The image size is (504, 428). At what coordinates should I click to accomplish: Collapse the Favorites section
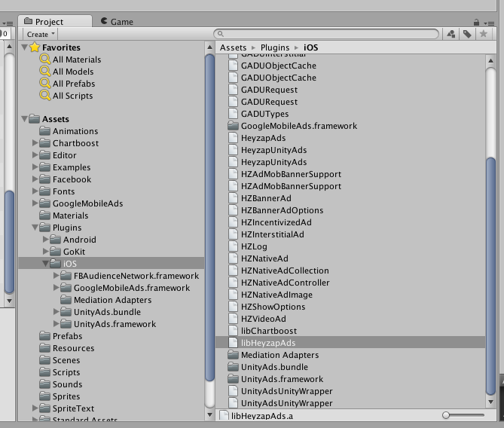pyautogui.click(x=24, y=47)
